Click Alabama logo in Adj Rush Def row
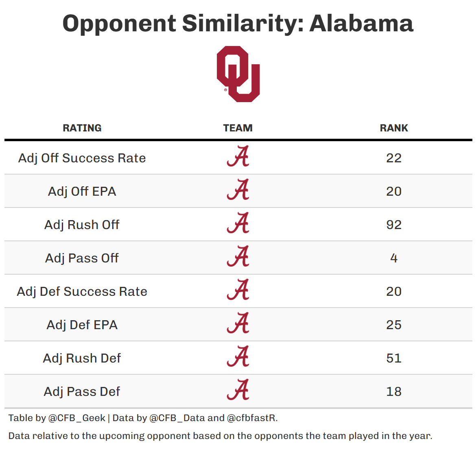Viewport: 476px width, 450px height. click(x=238, y=357)
